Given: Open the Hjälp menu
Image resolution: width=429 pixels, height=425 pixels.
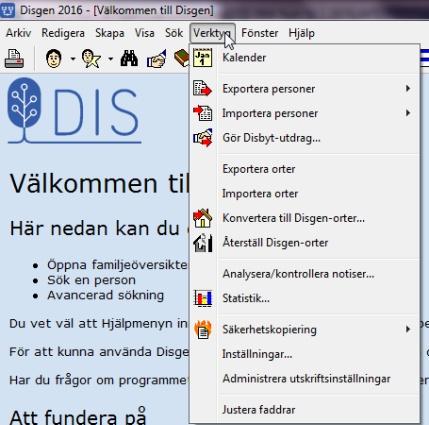Looking at the screenshot, I should pos(301,33).
